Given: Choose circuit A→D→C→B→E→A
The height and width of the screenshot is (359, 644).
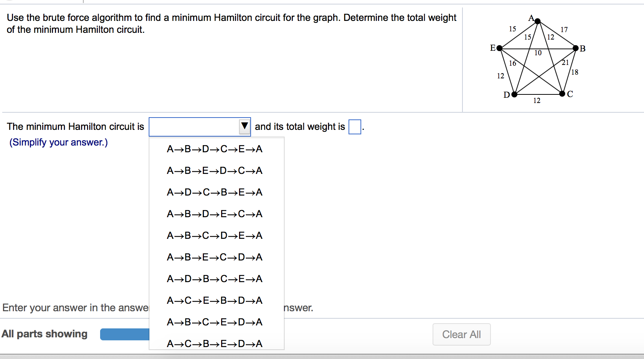Looking at the screenshot, I should [215, 192].
